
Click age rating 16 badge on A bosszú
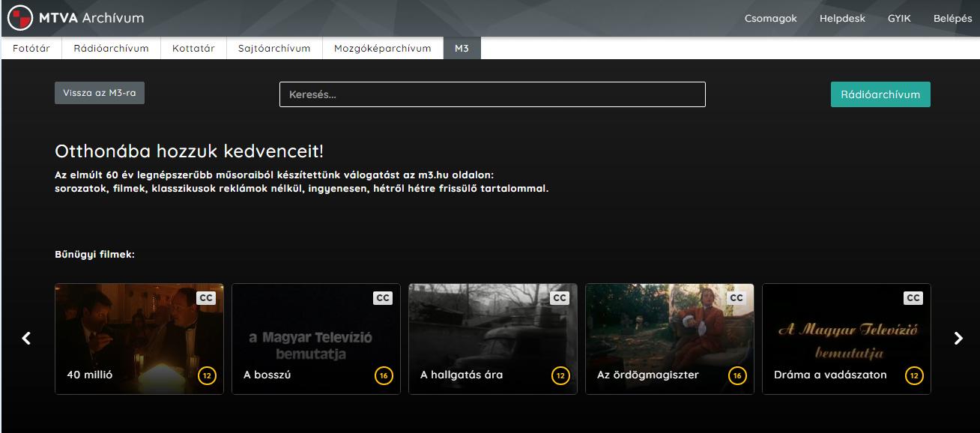point(384,375)
